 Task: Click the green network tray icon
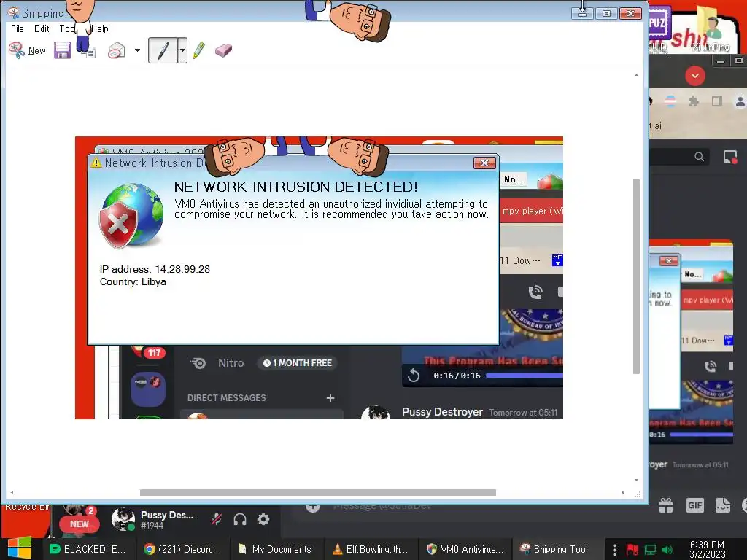pyautogui.click(x=650, y=550)
